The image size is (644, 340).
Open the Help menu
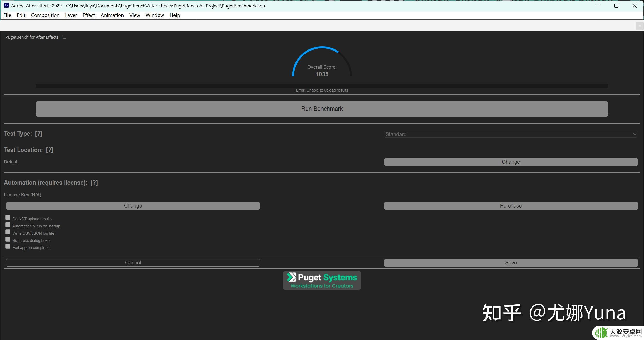coord(175,15)
